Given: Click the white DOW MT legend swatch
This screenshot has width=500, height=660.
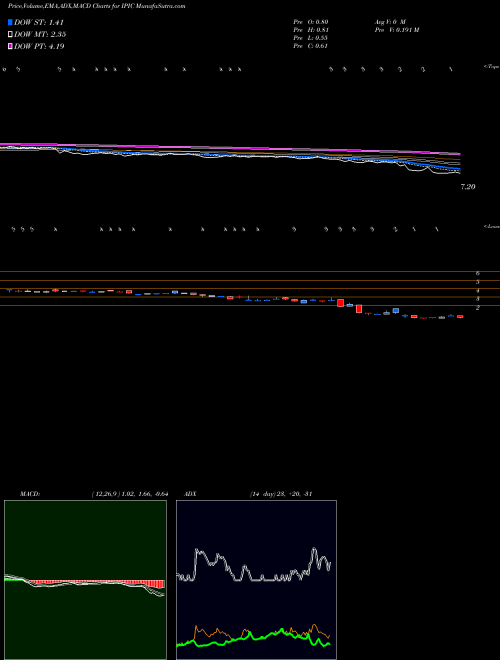Looking at the screenshot, I should (10, 35).
